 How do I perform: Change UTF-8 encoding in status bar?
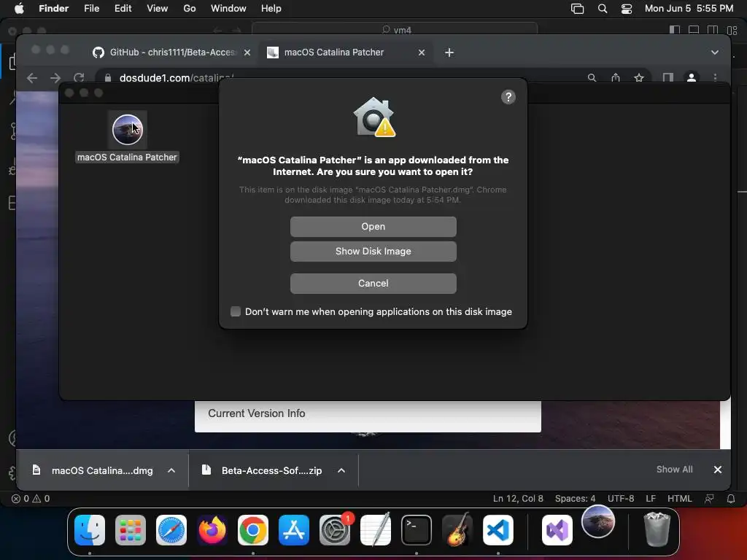pyautogui.click(x=621, y=499)
